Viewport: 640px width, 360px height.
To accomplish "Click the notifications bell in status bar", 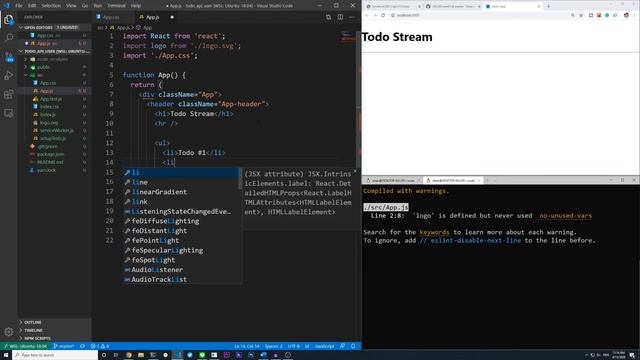I will pyautogui.click(x=353, y=346).
